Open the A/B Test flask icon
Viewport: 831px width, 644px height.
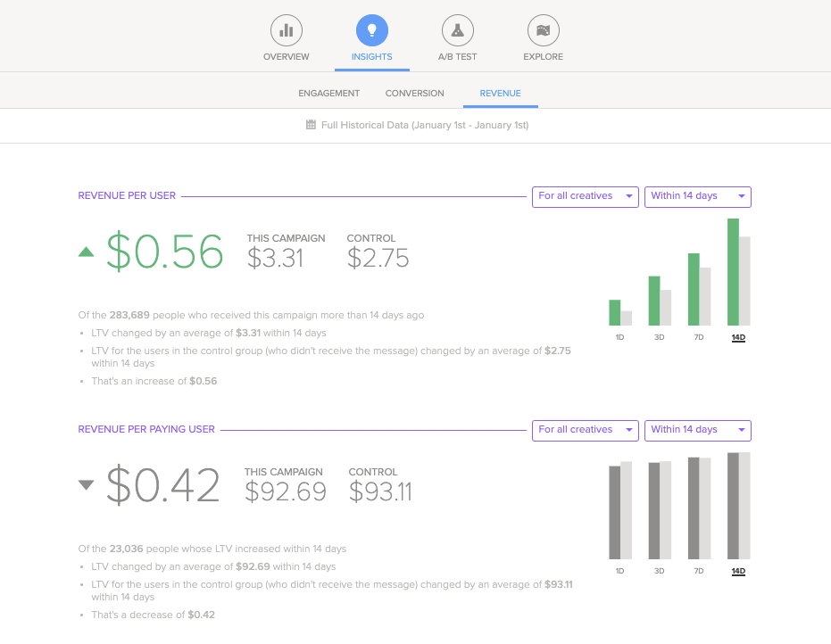(x=457, y=31)
